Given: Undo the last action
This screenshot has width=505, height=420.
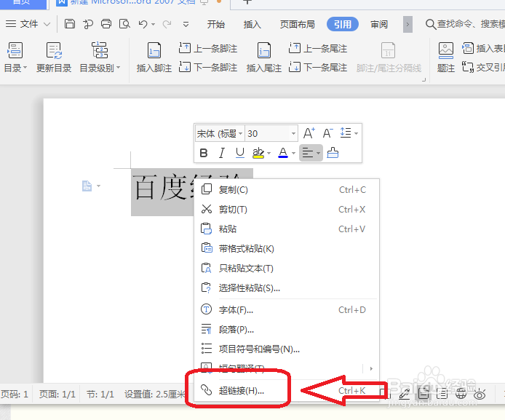Looking at the screenshot, I should 143,24.
